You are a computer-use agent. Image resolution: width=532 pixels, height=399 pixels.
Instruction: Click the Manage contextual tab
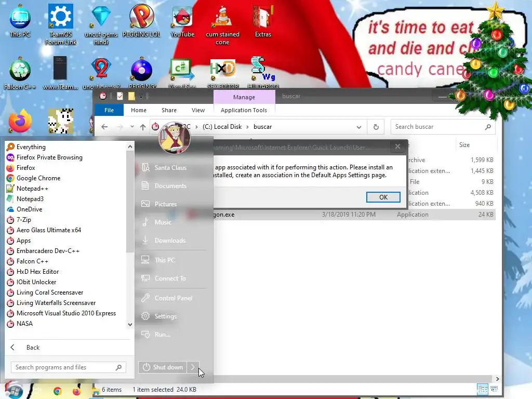pyautogui.click(x=244, y=97)
